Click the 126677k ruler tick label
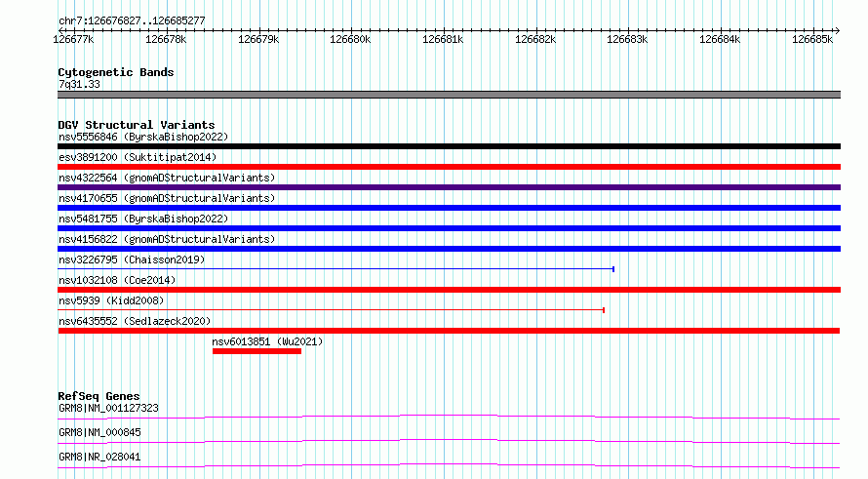The image size is (868, 479). click(73, 39)
